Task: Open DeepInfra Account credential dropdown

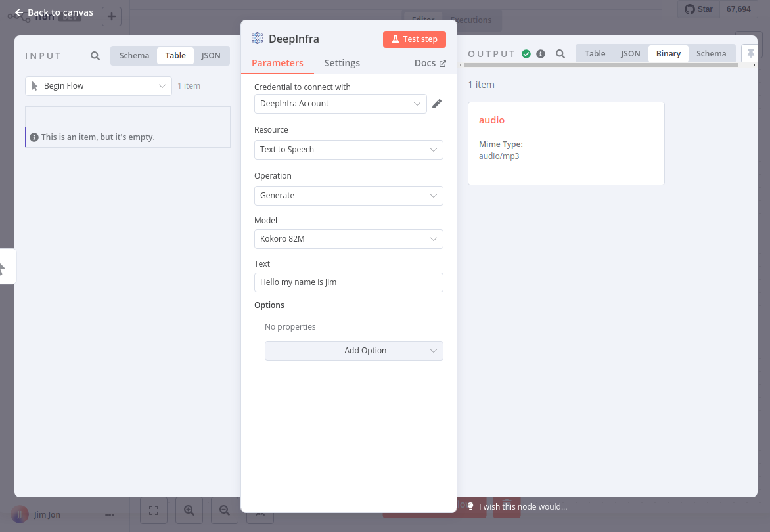Action: tap(340, 104)
